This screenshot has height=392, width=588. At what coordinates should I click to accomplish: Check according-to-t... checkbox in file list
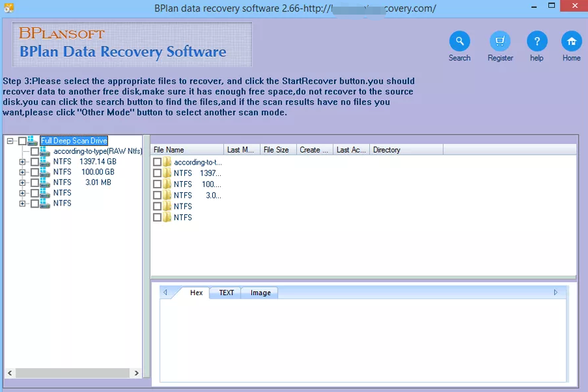click(157, 162)
